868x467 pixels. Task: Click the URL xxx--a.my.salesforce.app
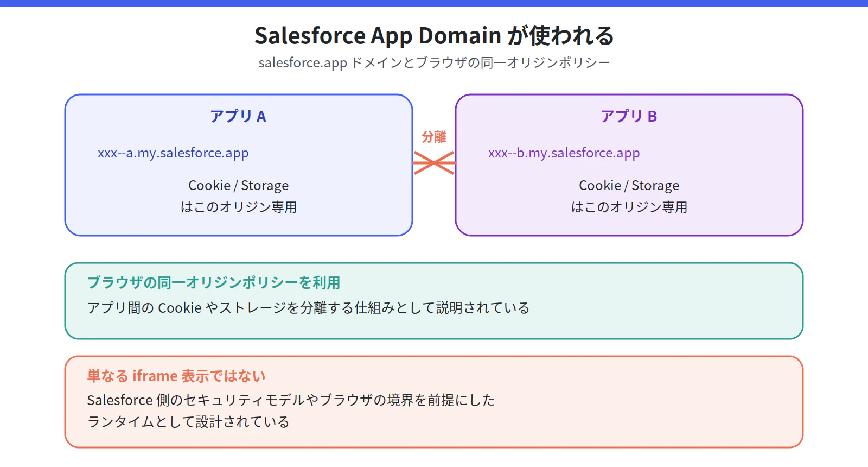173,153
